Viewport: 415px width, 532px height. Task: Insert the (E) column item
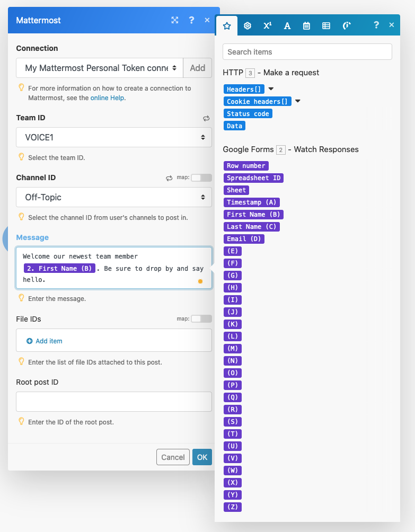(x=233, y=251)
